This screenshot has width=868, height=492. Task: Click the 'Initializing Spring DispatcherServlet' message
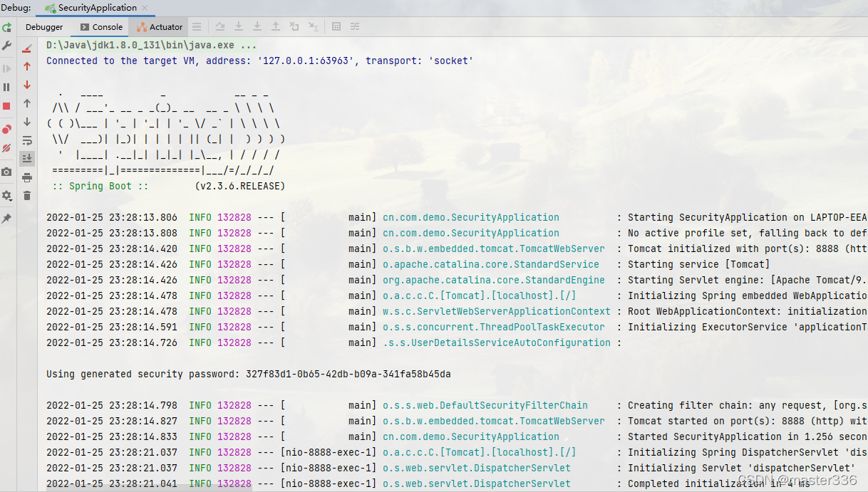748,452
